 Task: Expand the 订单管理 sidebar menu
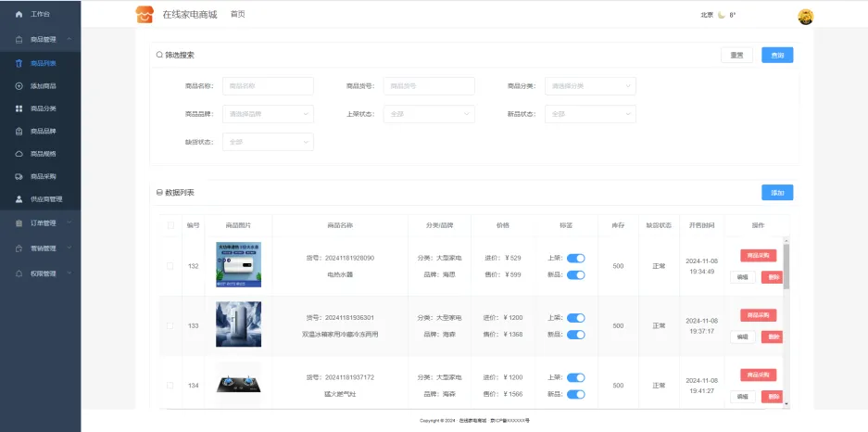42,223
